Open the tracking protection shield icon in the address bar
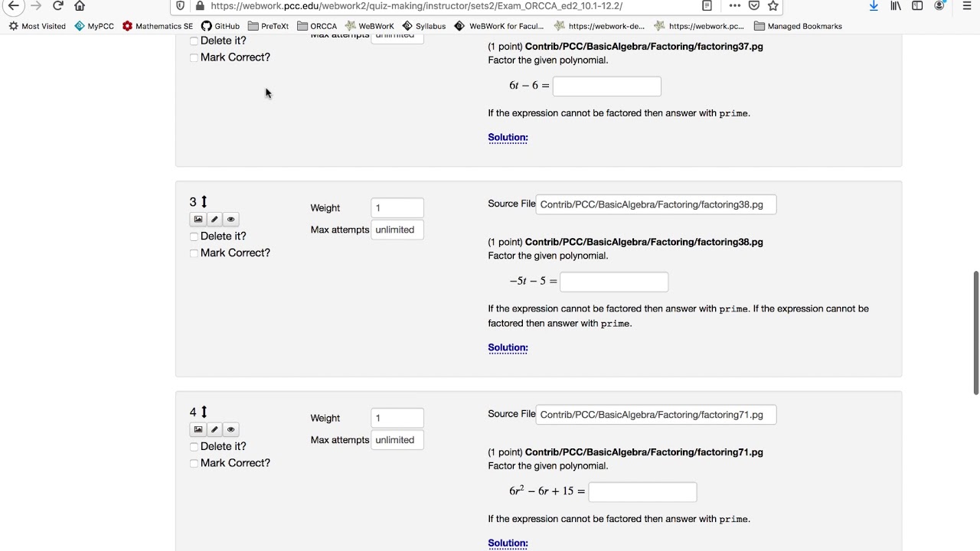This screenshot has width=980, height=551. point(180,6)
